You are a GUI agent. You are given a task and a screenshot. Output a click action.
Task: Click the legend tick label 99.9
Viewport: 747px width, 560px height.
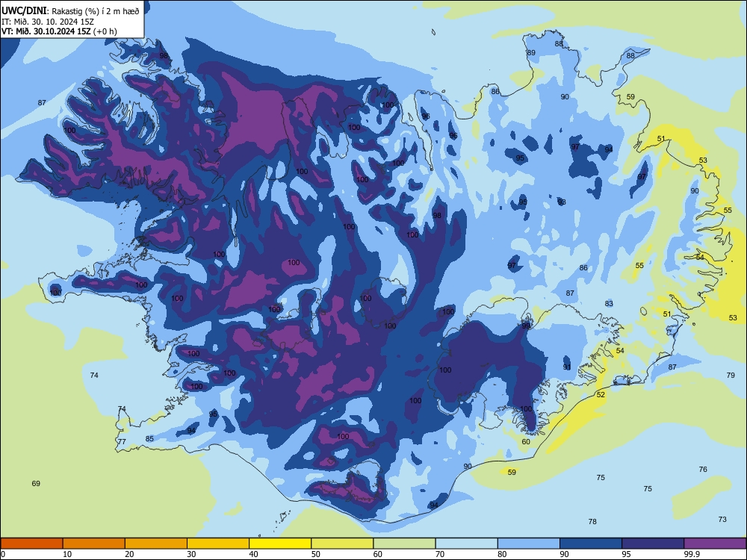tap(692, 554)
